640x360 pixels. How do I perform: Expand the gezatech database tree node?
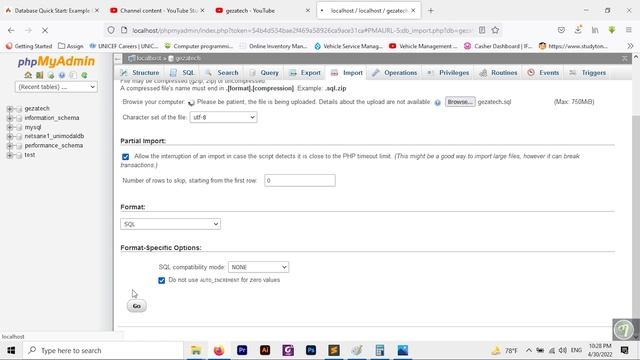pyautogui.click(x=9, y=109)
